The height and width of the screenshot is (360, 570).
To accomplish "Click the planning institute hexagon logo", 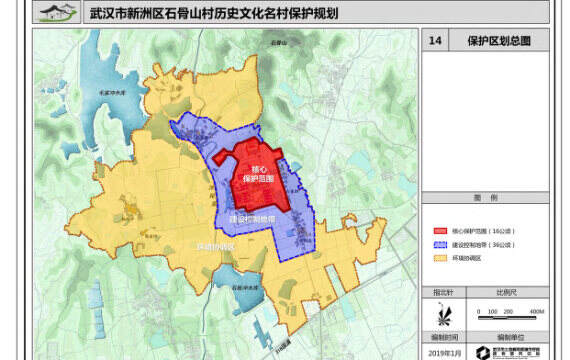I will click(x=483, y=353).
